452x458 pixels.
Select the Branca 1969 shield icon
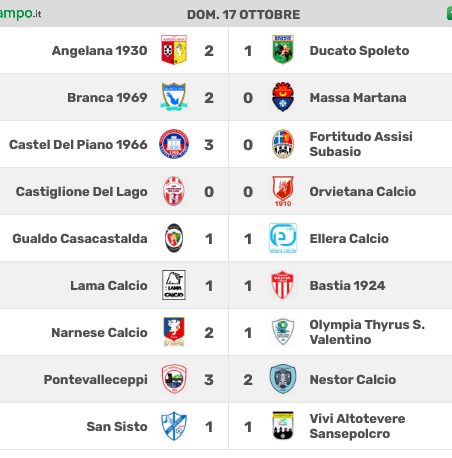(174, 97)
